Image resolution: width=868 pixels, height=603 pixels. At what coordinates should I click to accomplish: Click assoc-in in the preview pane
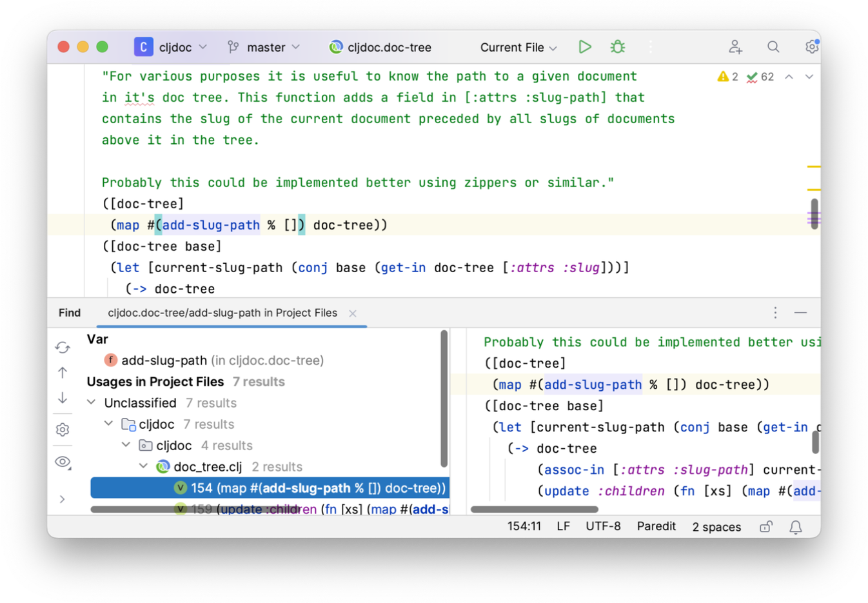[x=574, y=470]
